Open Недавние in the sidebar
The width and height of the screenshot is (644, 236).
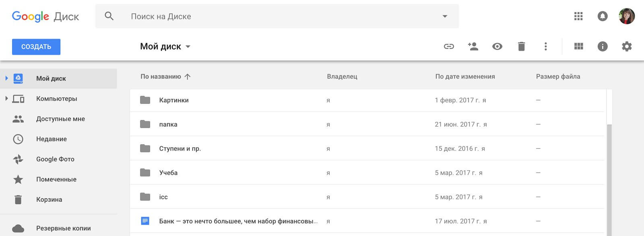pos(51,139)
